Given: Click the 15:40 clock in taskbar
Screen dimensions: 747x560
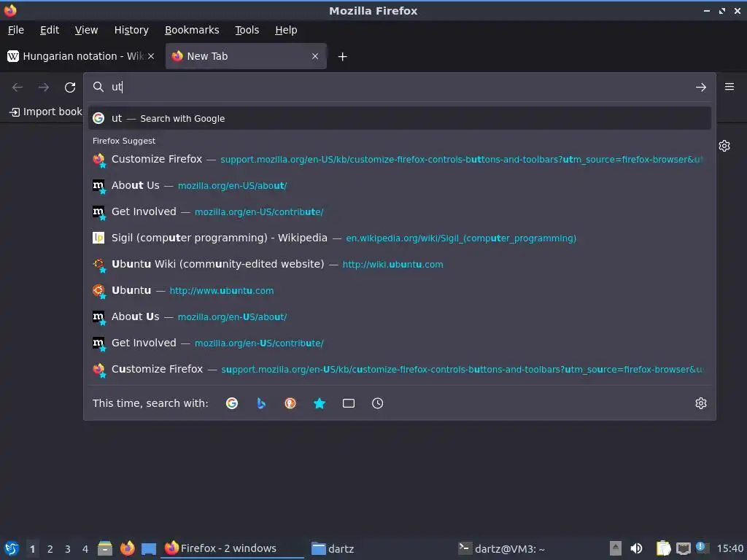Looking at the screenshot, I should point(729,548).
